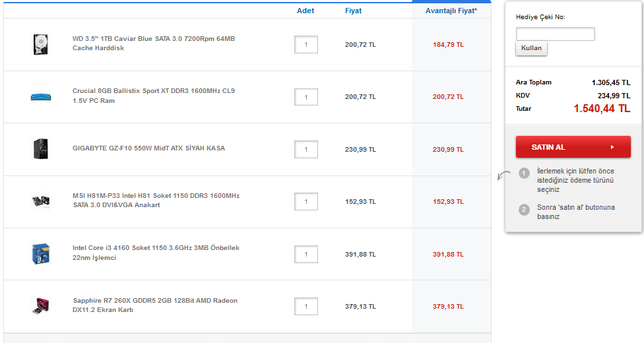Click the Sapphire R7 260X card image

(41, 305)
